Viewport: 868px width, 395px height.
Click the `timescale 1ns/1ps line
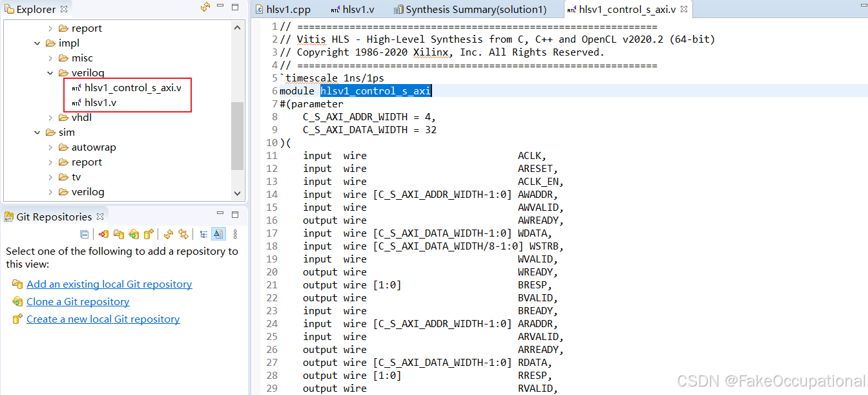tap(332, 78)
